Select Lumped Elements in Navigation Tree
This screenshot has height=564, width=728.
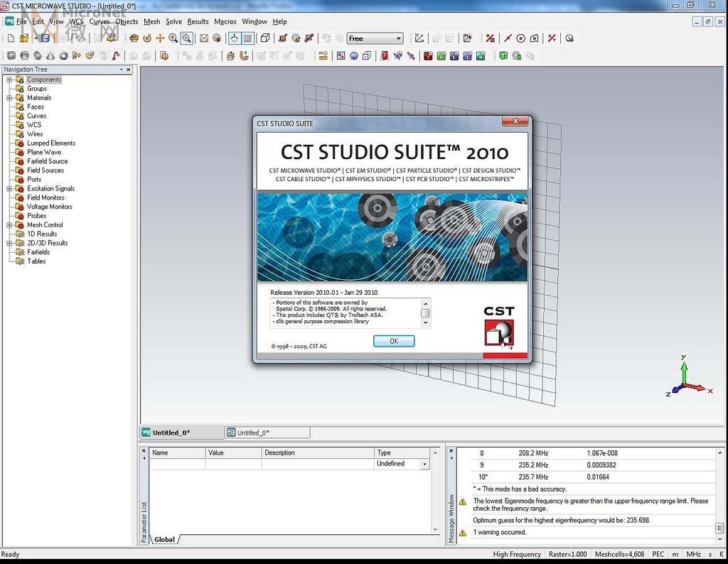point(51,143)
